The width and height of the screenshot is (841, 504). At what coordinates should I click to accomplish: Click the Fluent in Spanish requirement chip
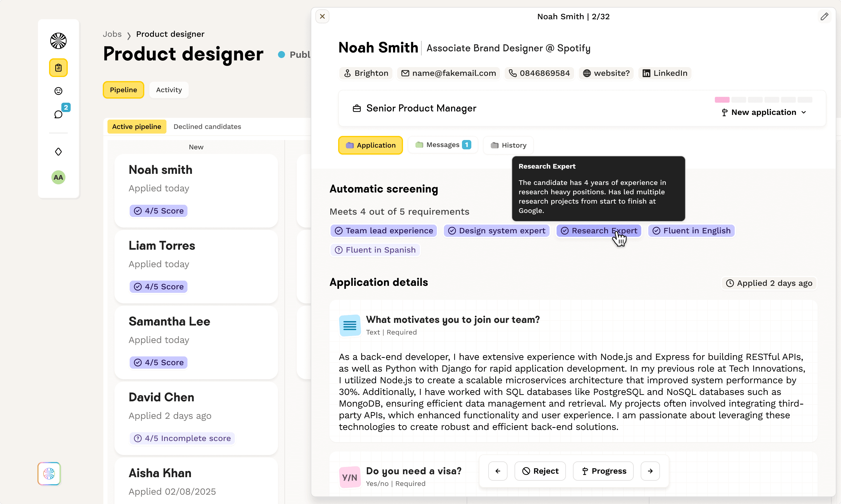tap(375, 250)
